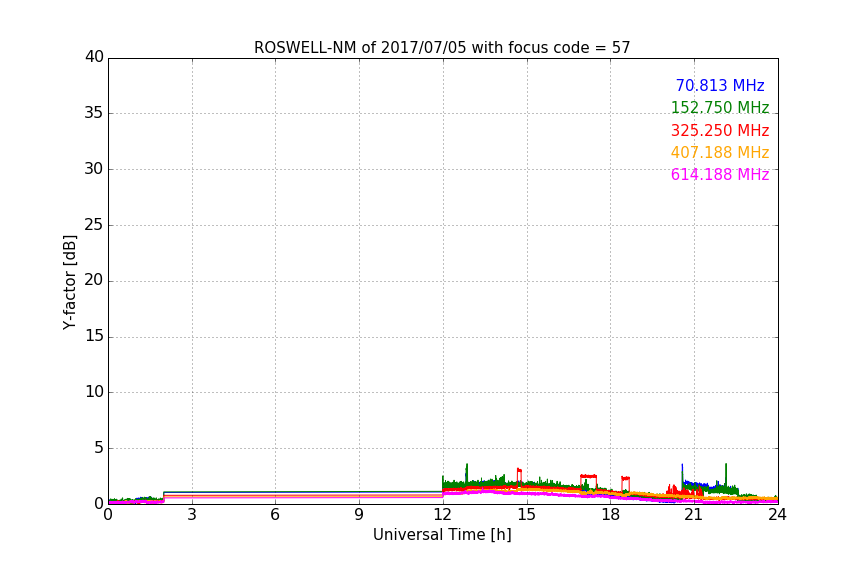Click the x-axis tick label 12
Screen dimensions: 864x576
point(442,515)
